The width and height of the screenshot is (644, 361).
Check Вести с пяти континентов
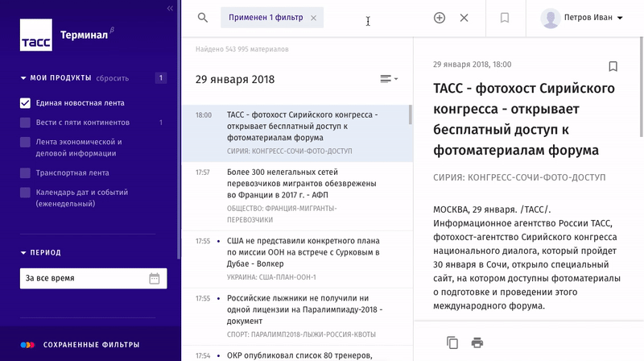tap(25, 122)
